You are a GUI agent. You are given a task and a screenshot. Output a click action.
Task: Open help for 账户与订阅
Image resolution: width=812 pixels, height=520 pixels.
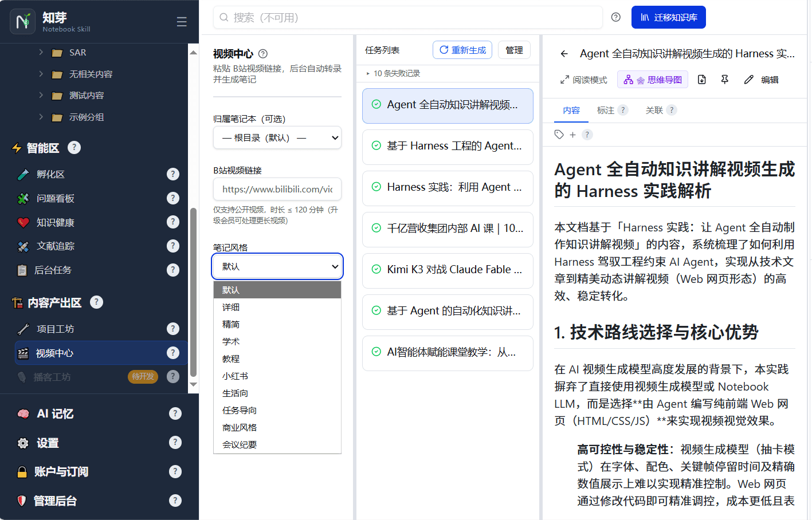[x=175, y=471]
